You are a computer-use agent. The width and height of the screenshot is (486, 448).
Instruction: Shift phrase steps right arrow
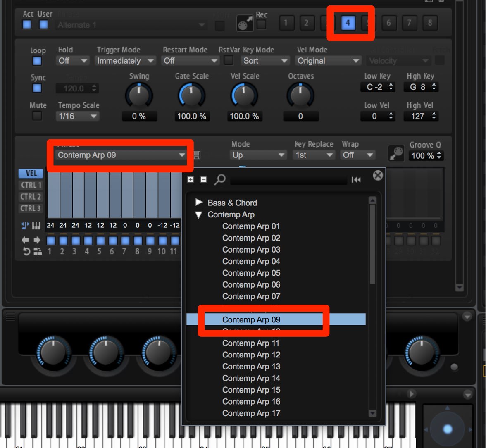click(x=37, y=240)
